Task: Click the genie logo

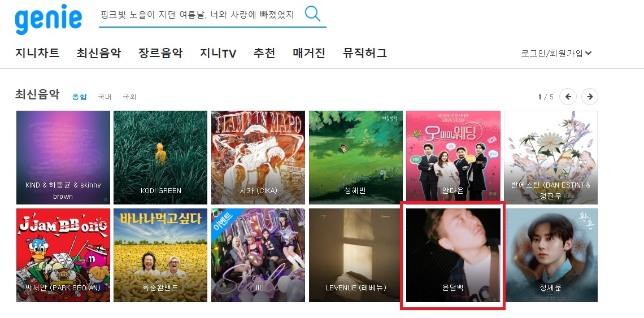Action: tap(49, 19)
